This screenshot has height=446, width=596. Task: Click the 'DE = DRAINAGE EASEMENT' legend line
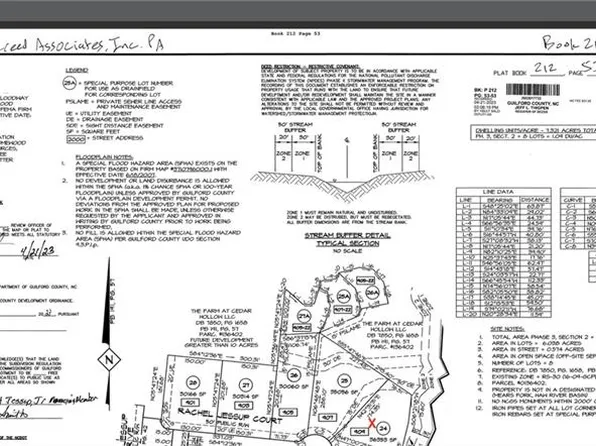105,119
